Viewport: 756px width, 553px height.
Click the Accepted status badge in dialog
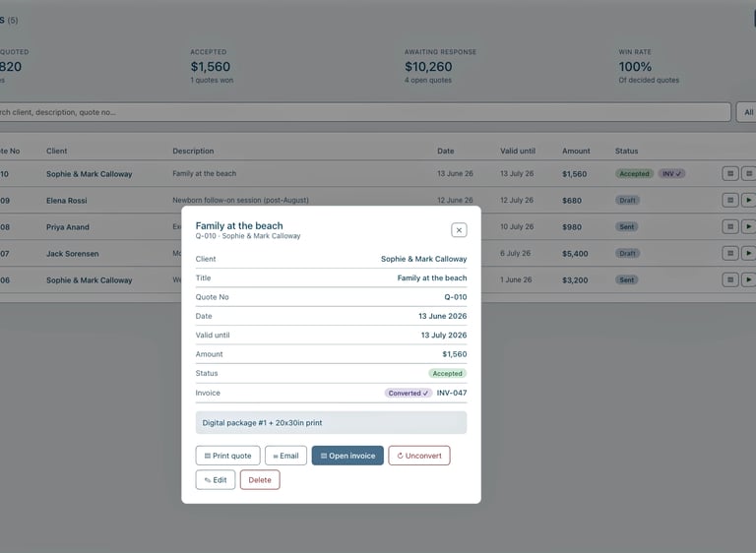(447, 373)
